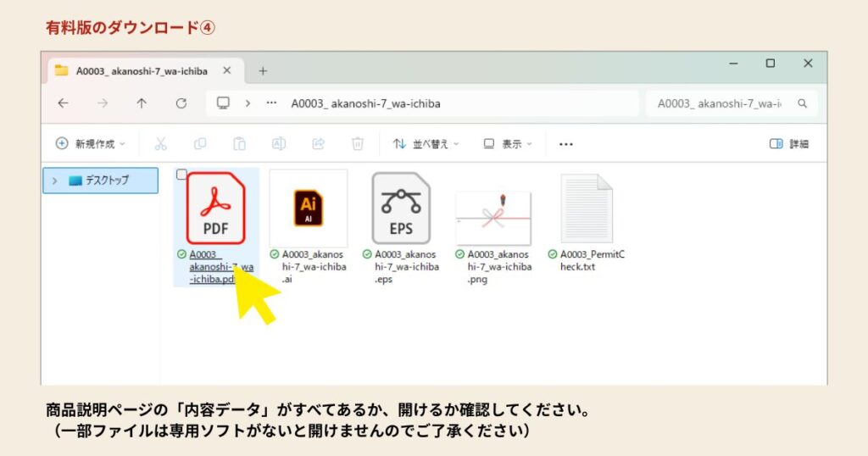Open the 並べ替え sort dropdown
This screenshot has width=868, height=456.
(x=426, y=144)
